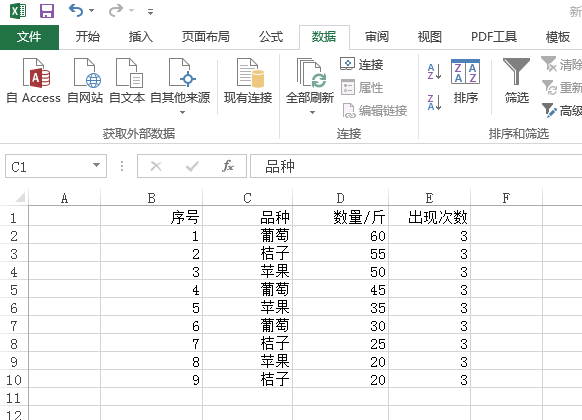Select 桔子 cell in row 10
The height and width of the screenshot is (420, 582).
[x=248, y=380]
